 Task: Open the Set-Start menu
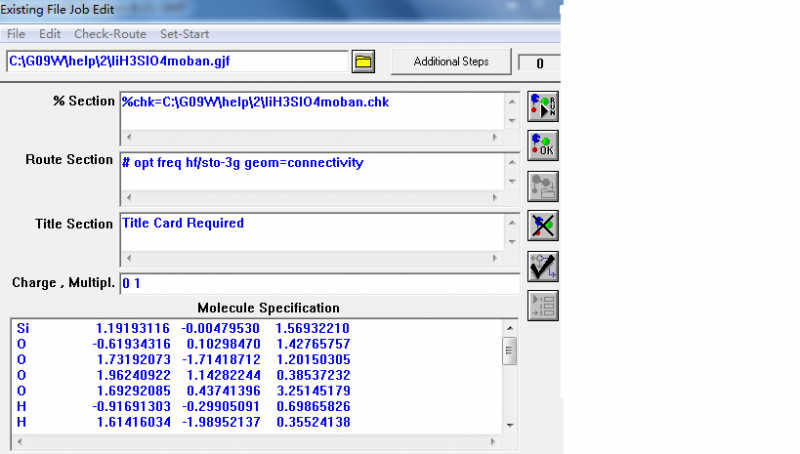coord(184,34)
